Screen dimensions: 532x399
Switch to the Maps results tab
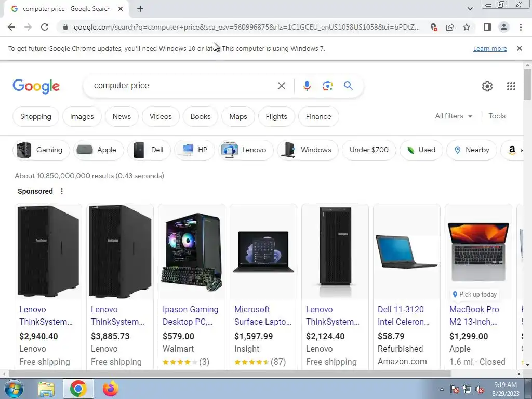[238, 116]
